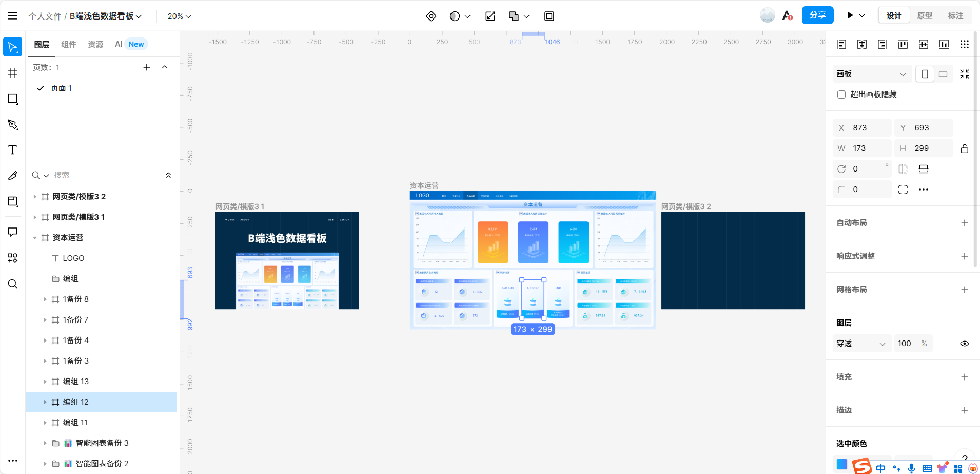980x474 pixels.
Task: Click the 分享 share button
Action: pyautogui.click(x=818, y=15)
